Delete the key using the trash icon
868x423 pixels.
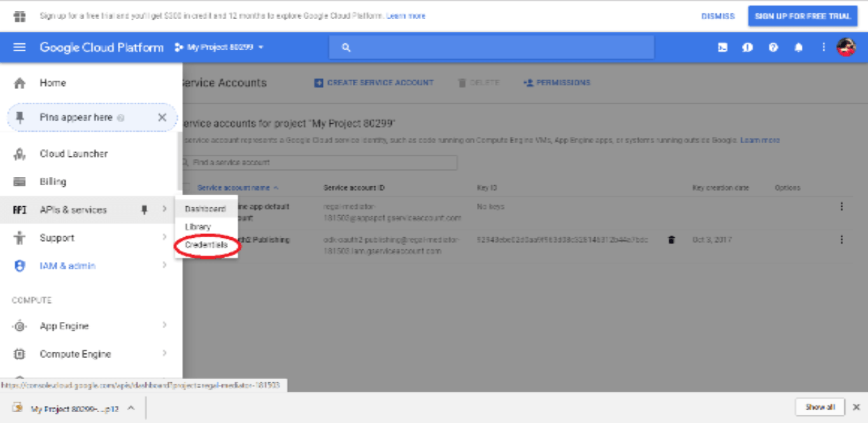pyautogui.click(x=671, y=240)
